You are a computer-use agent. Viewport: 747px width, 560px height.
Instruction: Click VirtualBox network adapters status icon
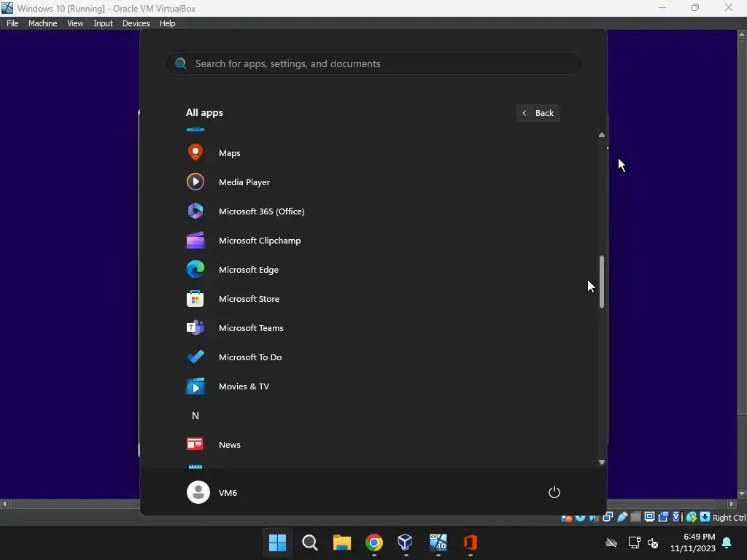pyautogui.click(x=608, y=517)
